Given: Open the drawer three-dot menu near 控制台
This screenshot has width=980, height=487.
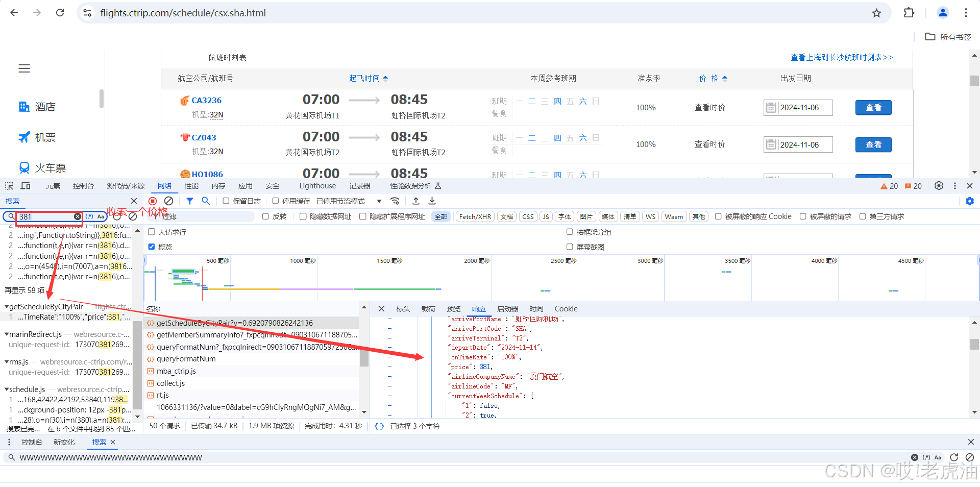Looking at the screenshot, I should pos(9,442).
